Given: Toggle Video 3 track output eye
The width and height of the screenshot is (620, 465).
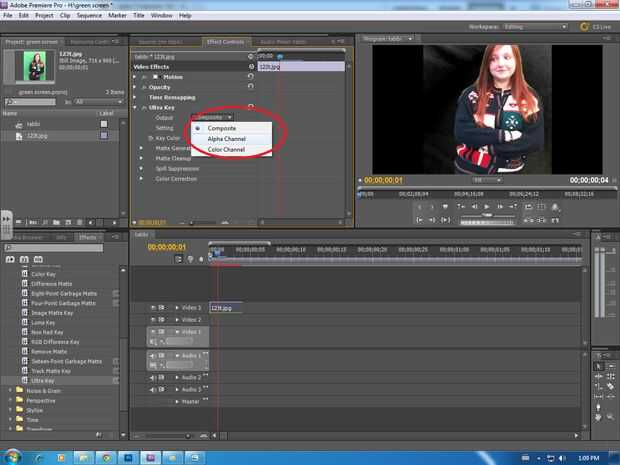Looking at the screenshot, I should tap(153, 308).
